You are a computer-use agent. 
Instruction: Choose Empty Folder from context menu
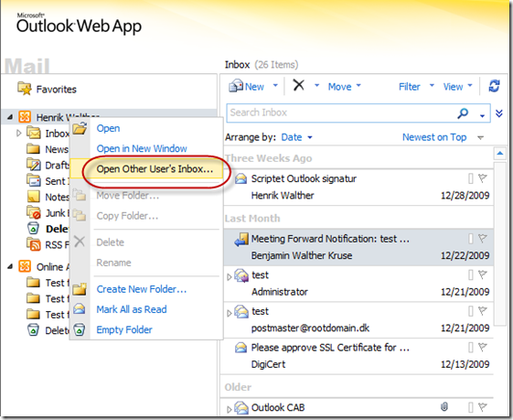coord(124,329)
